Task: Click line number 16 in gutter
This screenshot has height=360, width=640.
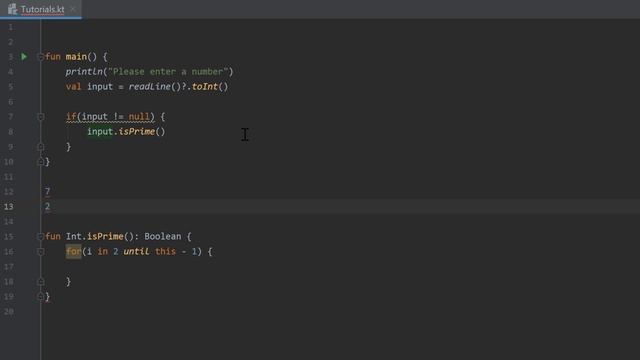Action: click(9, 251)
